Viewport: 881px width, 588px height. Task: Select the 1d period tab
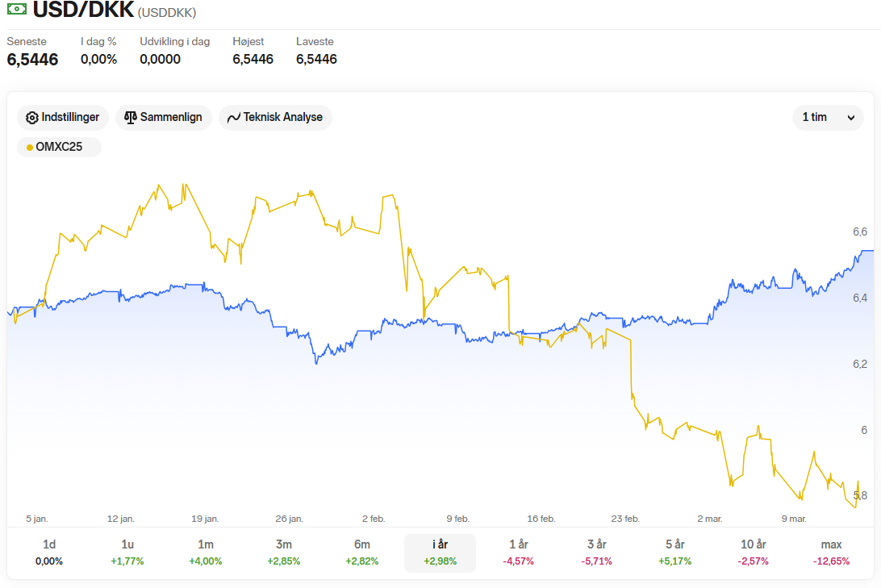49,553
